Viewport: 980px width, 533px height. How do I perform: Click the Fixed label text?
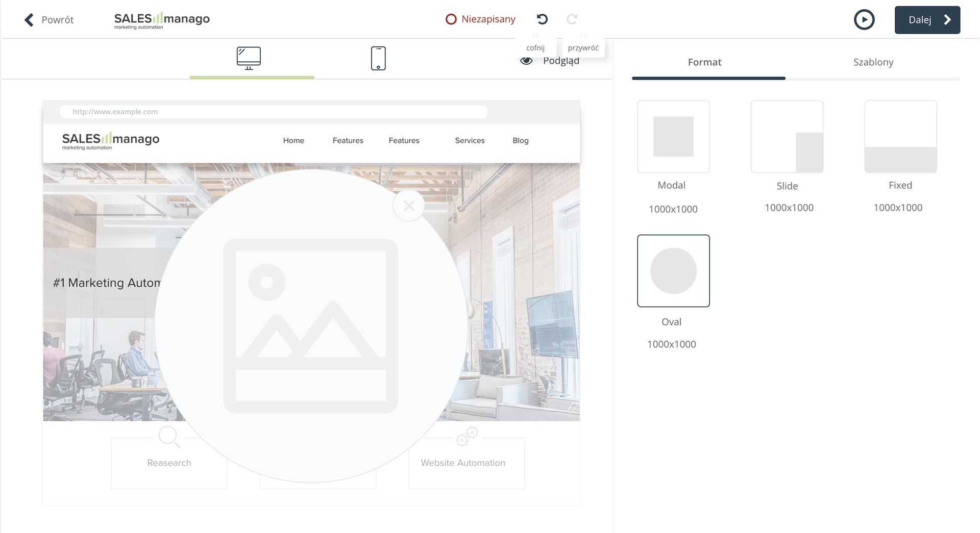[x=900, y=185]
